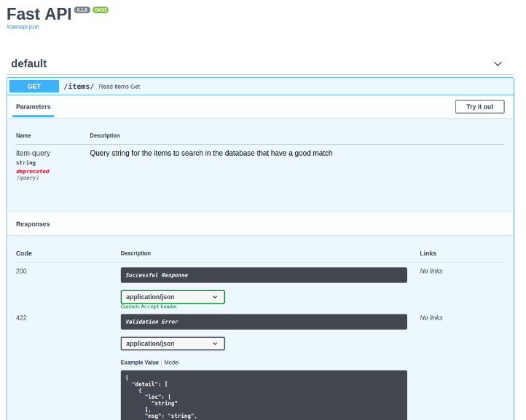Click the OAS3 badge
Image resolution: width=526 pixels, height=420 pixels.
click(101, 9)
